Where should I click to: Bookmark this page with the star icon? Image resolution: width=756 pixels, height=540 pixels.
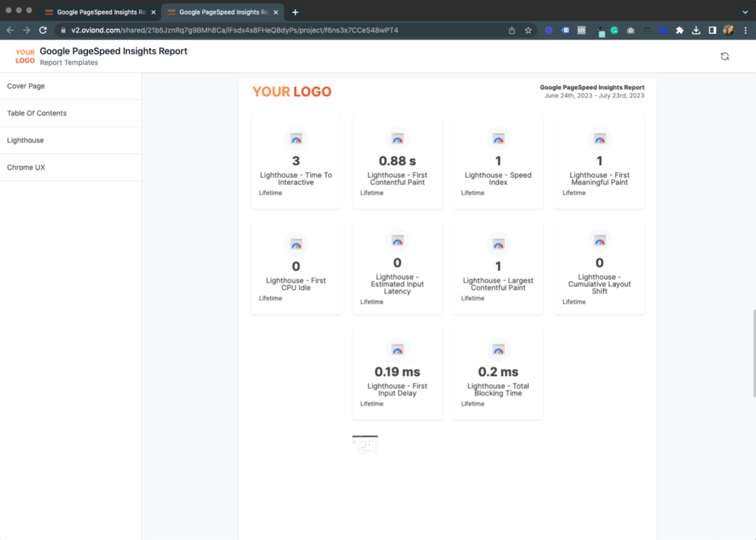(x=528, y=30)
